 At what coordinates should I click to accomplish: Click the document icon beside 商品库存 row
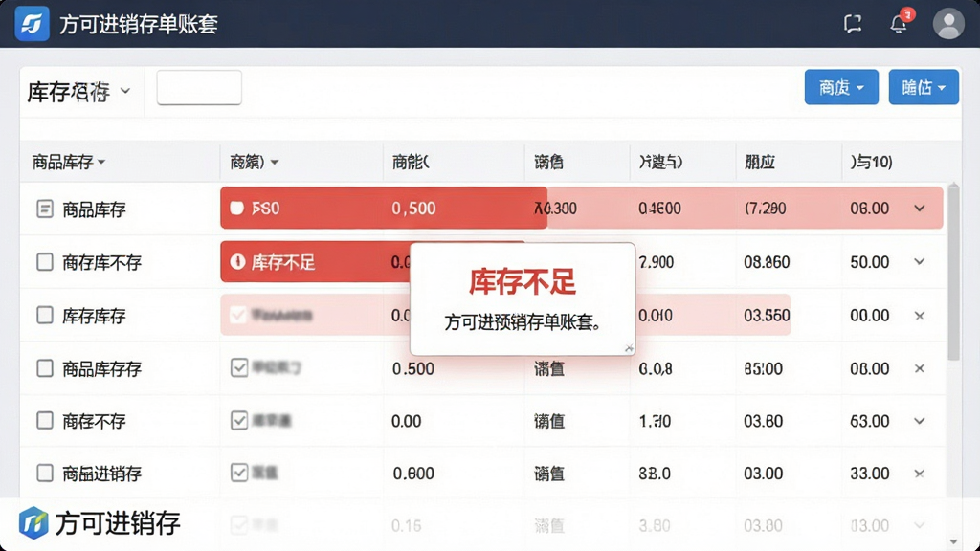(44, 209)
